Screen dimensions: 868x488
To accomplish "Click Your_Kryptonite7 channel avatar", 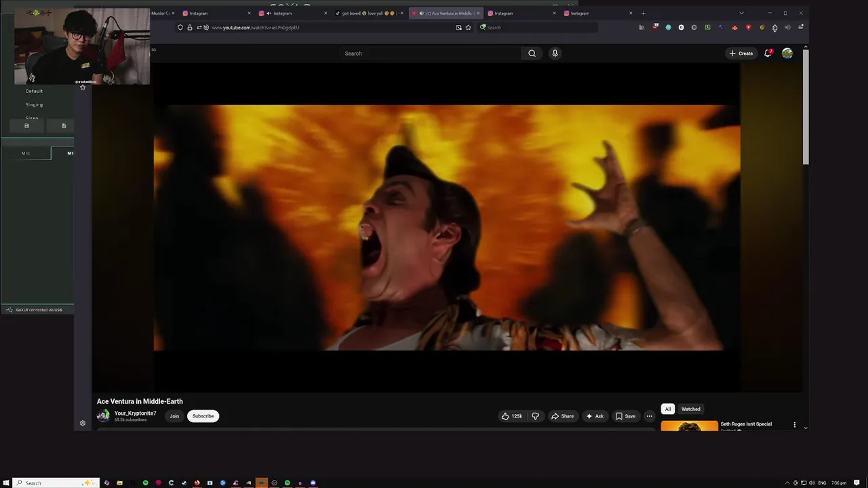I will coord(103,416).
